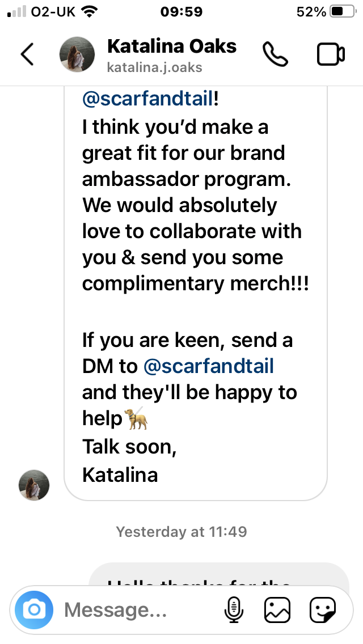Open @scarfandtail mention after 'DM to'

pos(208,366)
